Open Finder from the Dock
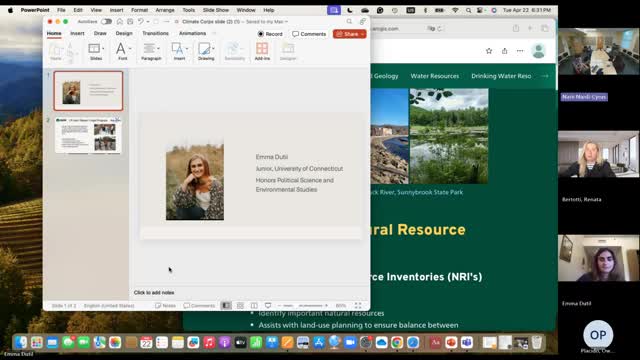The width and height of the screenshot is (640, 360). (21, 342)
